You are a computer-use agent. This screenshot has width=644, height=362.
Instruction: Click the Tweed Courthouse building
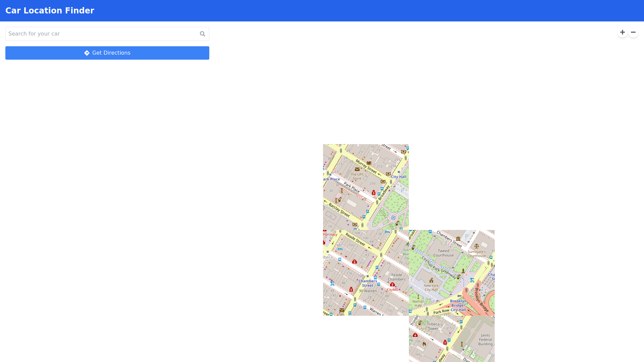coord(443,253)
